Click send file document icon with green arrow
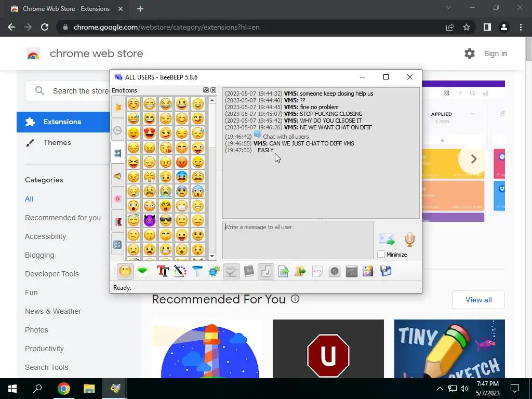The height and width of the screenshot is (399, 532). point(283,271)
